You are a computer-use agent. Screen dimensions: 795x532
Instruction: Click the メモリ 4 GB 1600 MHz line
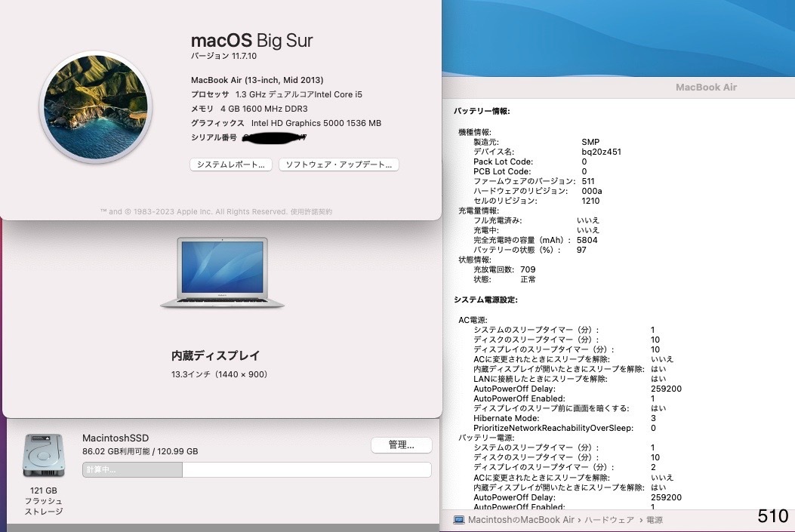point(249,109)
